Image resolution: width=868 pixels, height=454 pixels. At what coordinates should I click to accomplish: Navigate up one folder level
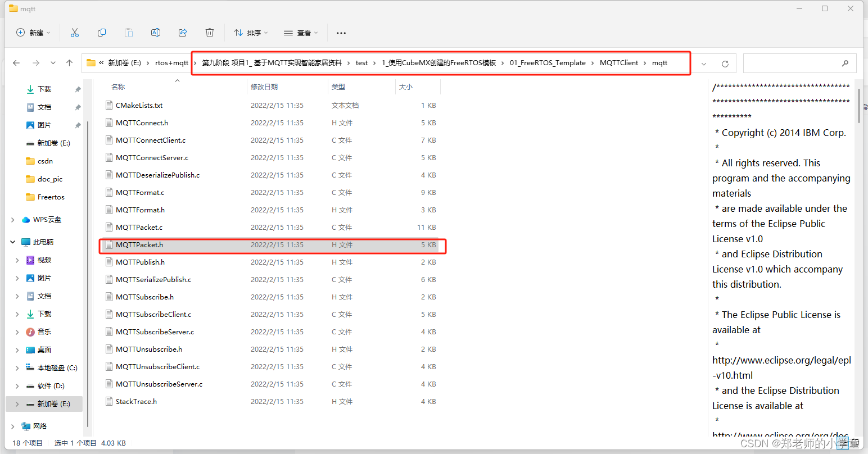pos(69,62)
